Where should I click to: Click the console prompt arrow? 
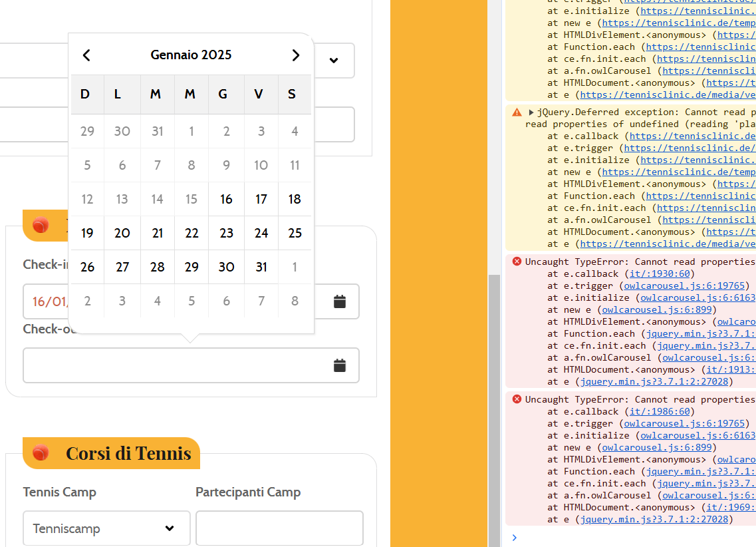515,538
